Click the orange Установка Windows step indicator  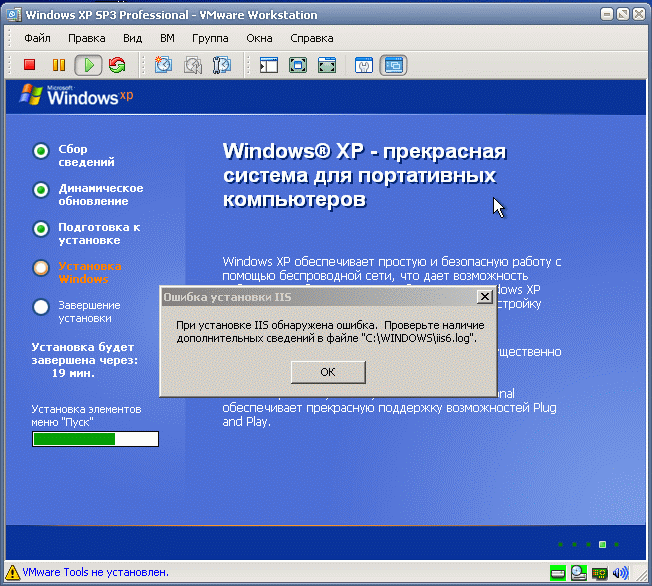point(41,268)
